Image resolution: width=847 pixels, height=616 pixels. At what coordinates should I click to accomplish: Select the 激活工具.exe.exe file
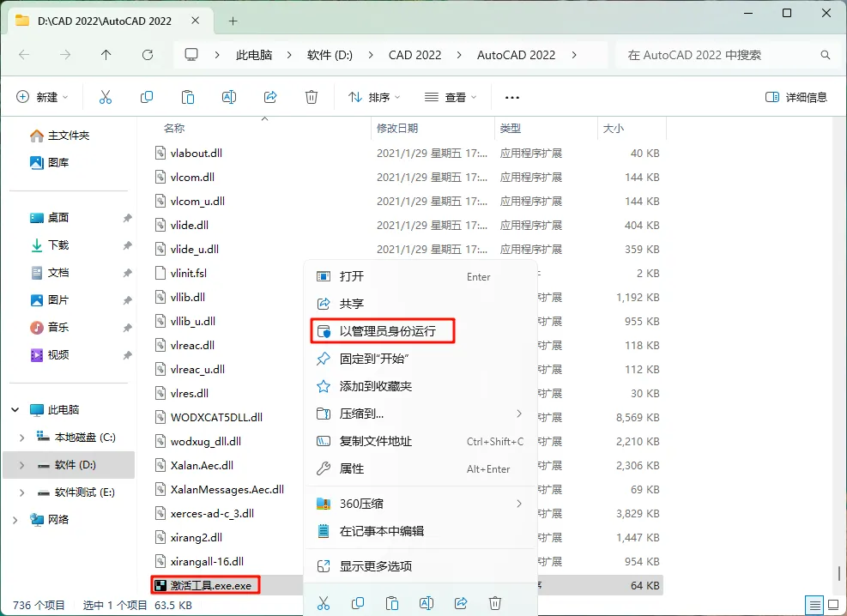tap(205, 585)
